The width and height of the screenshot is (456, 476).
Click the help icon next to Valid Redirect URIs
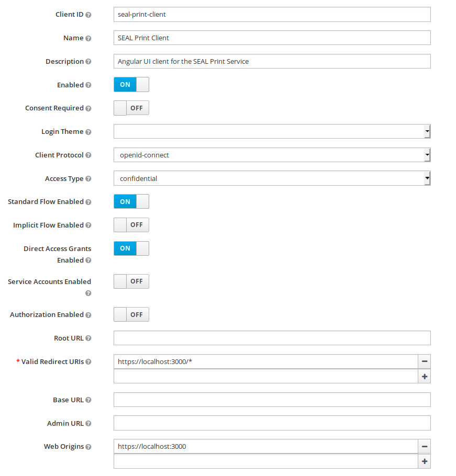click(x=88, y=362)
